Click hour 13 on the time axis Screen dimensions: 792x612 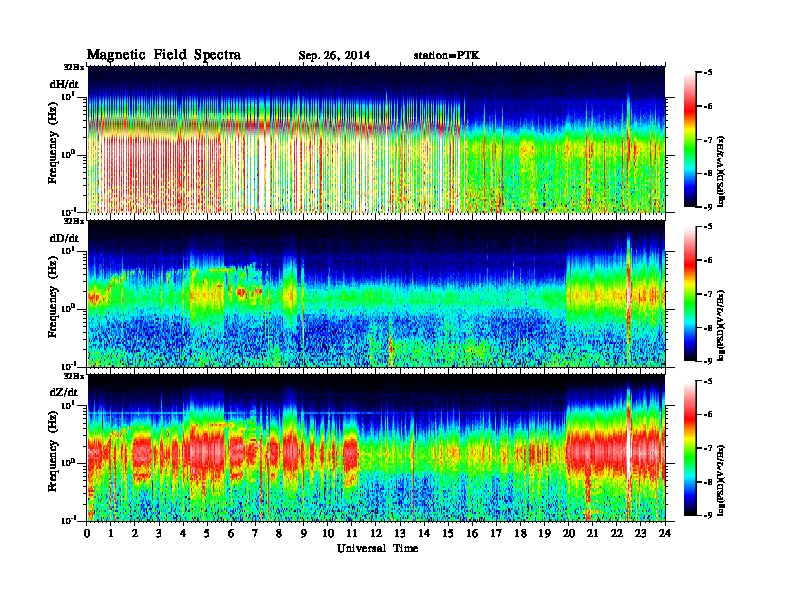point(400,533)
